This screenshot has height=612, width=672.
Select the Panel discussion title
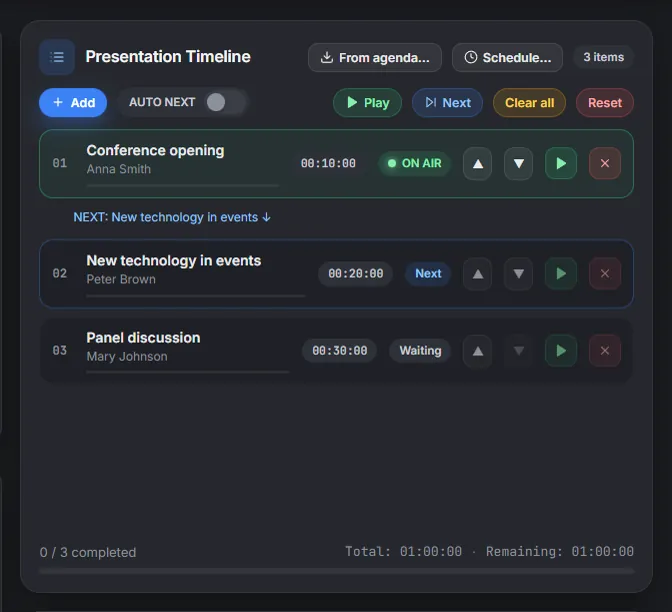pos(143,338)
